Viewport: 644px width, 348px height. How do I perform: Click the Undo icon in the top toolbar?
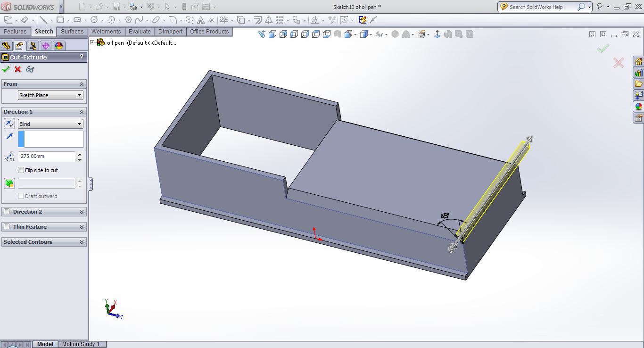tap(150, 7)
